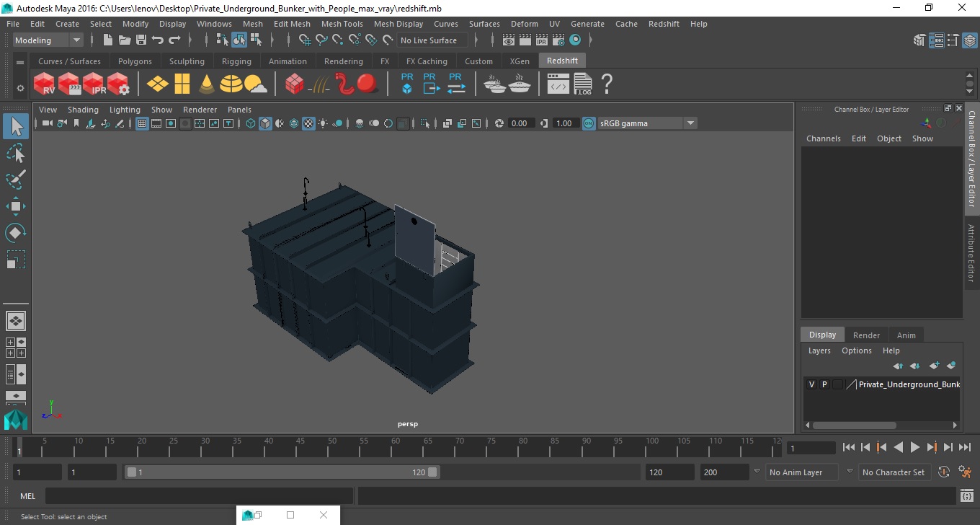Create Redshift sun and sky icon
Viewport: 980px width, 525px height.
pos(255,85)
